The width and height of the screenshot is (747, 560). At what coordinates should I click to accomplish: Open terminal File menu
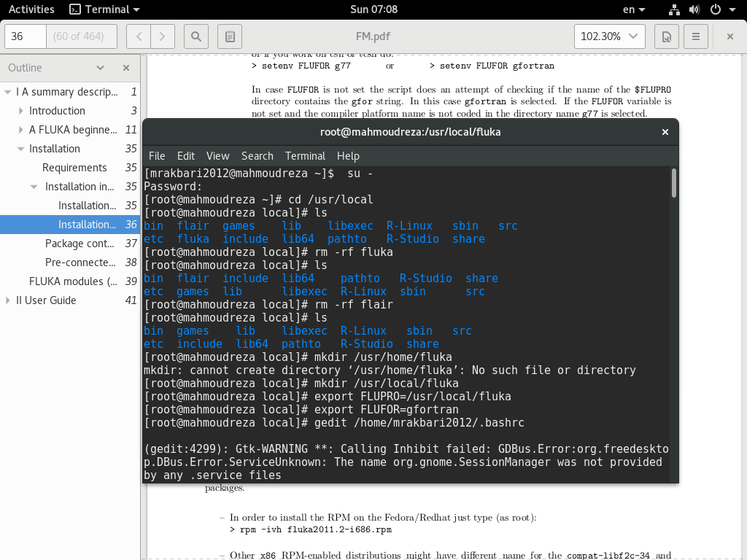(x=157, y=156)
